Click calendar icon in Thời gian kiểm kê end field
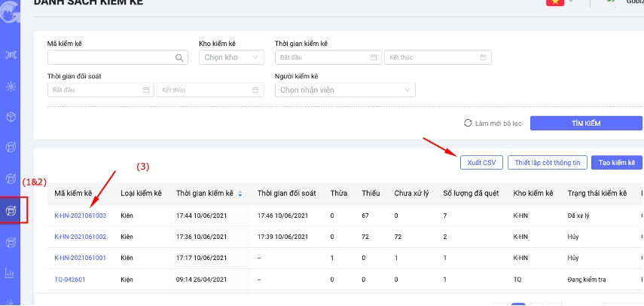 [484, 57]
